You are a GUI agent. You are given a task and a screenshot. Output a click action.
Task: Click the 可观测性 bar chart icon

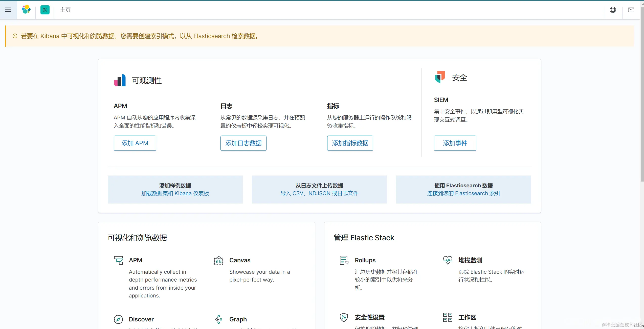tap(120, 80)
